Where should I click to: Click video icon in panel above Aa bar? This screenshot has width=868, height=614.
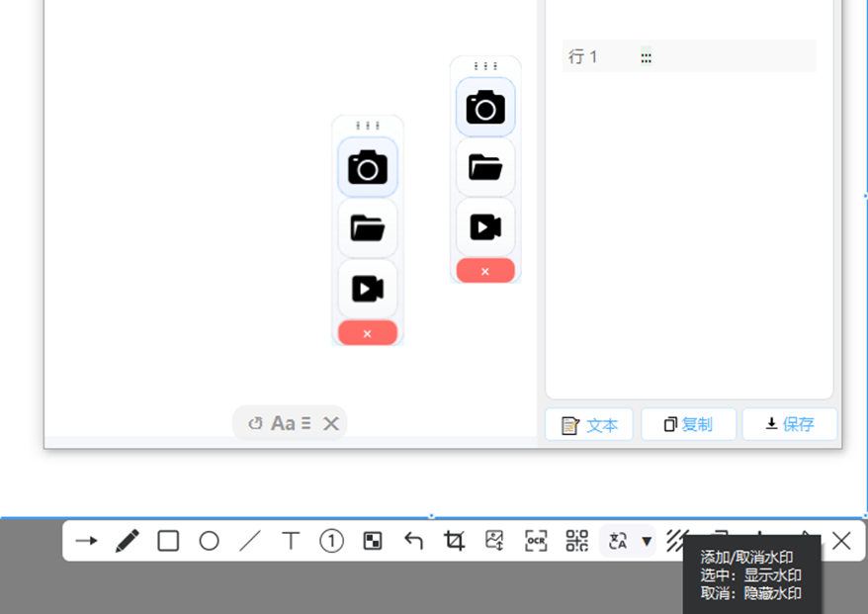tap(368, 289)
